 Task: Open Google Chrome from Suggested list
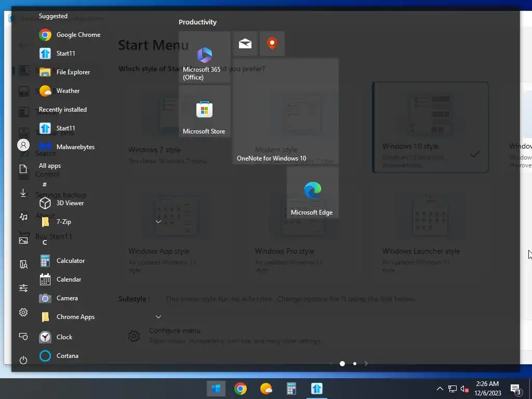(70, 35)
